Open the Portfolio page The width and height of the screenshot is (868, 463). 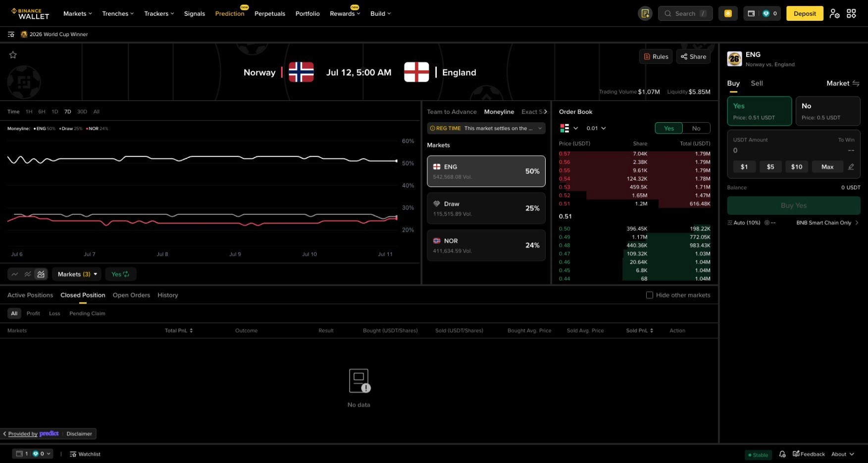(307, 13)
